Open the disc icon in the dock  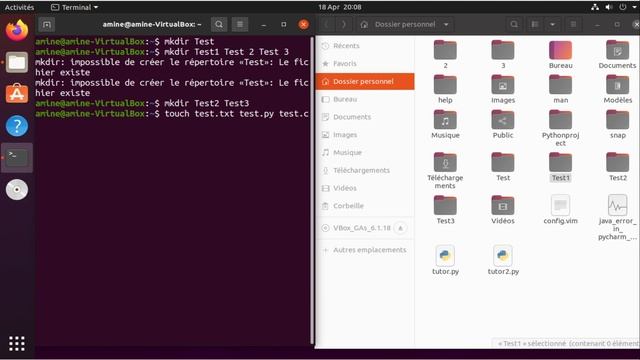17,189
